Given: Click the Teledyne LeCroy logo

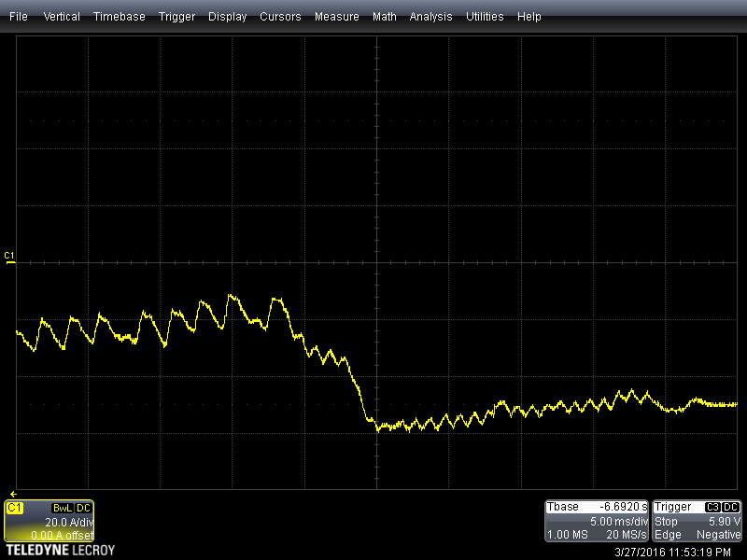Looking at the screenshot, I should coord(60,551).
